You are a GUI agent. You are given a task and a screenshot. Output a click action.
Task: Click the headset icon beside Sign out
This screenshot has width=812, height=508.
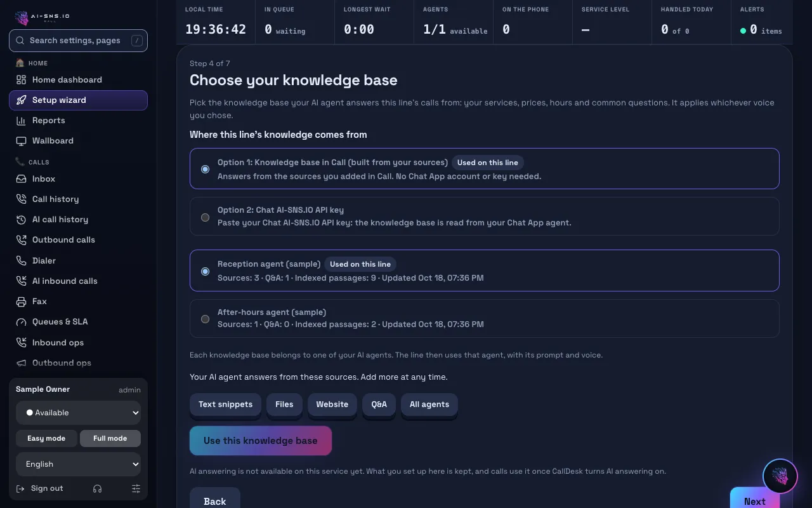[97, 488]
